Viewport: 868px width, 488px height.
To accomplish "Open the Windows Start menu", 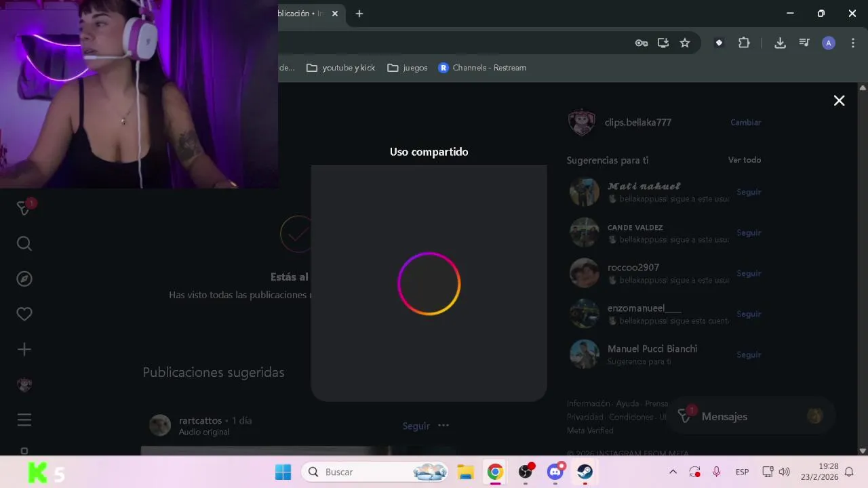I will pos(283,472).
